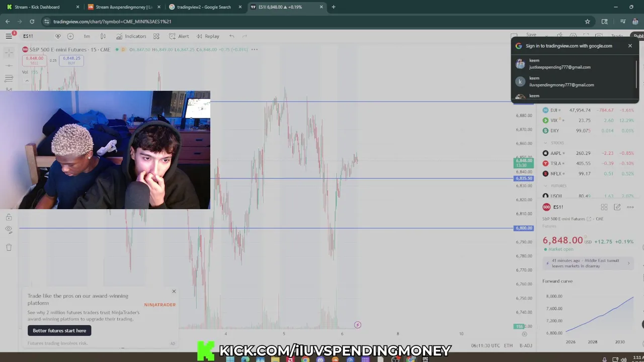Select DXY row in the watchlist
644x362 pixels.
tap(588, 131)
